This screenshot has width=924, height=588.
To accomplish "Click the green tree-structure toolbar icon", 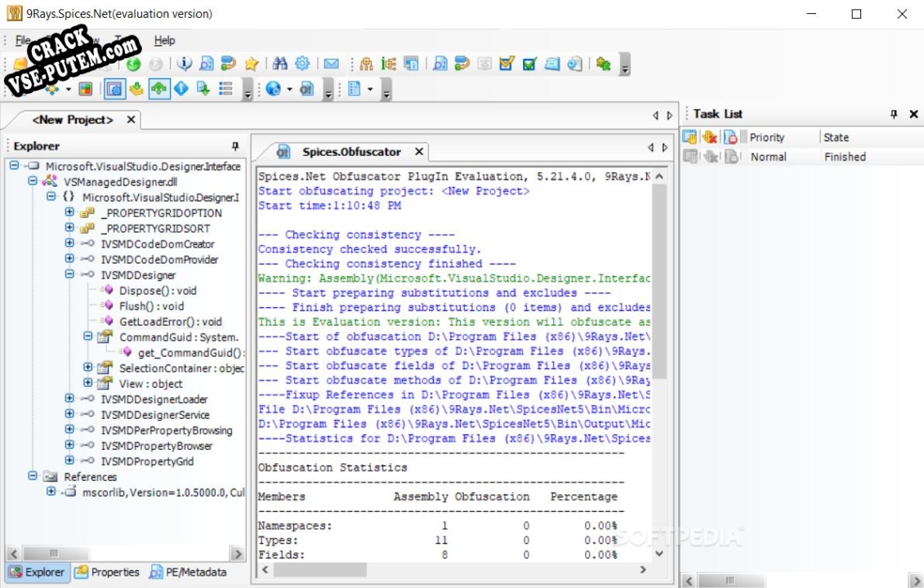I will [389, 64].
